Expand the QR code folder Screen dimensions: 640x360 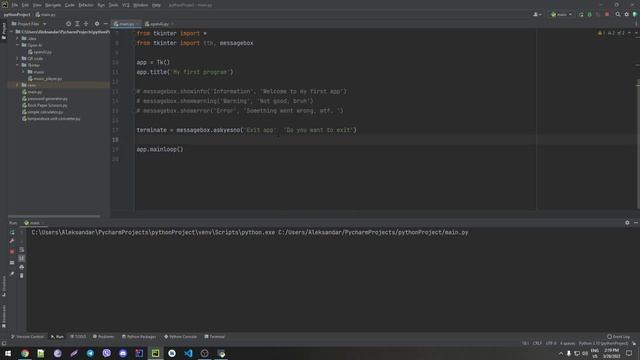[x=18, y=58]
